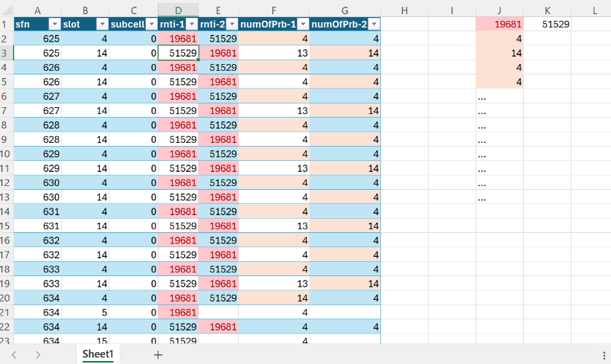Select column I header
The image size is (611, 364).
click(x=452, y=10)
